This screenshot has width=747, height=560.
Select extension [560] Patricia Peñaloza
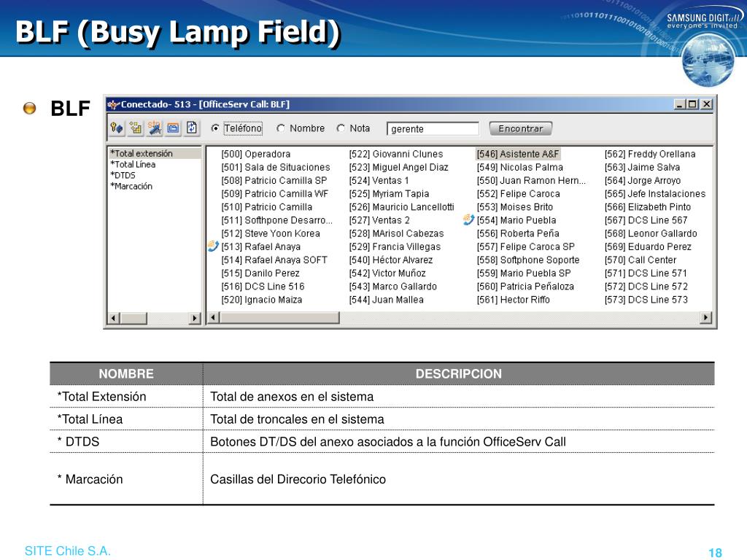[525, 287]
